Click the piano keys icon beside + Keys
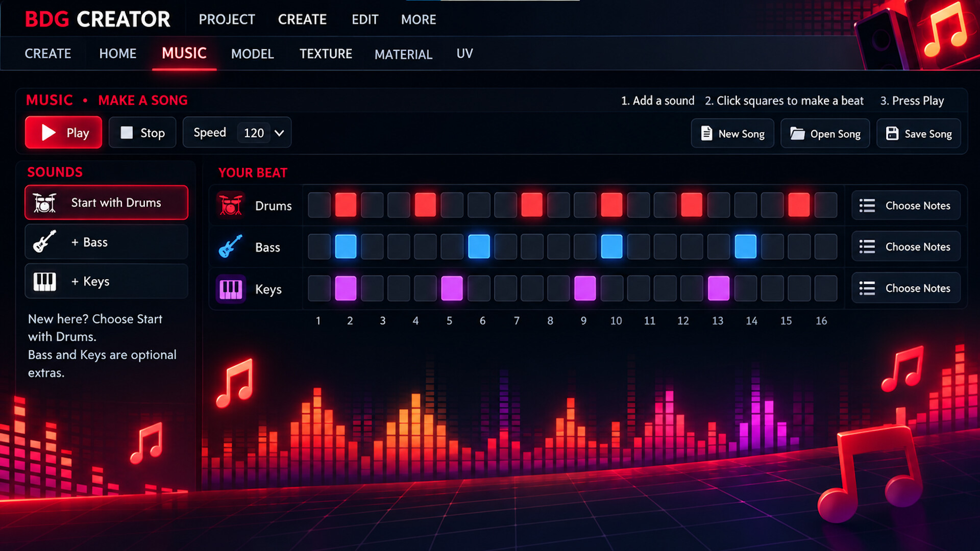This screenshot has height=551, width=980. click(44, 281)
